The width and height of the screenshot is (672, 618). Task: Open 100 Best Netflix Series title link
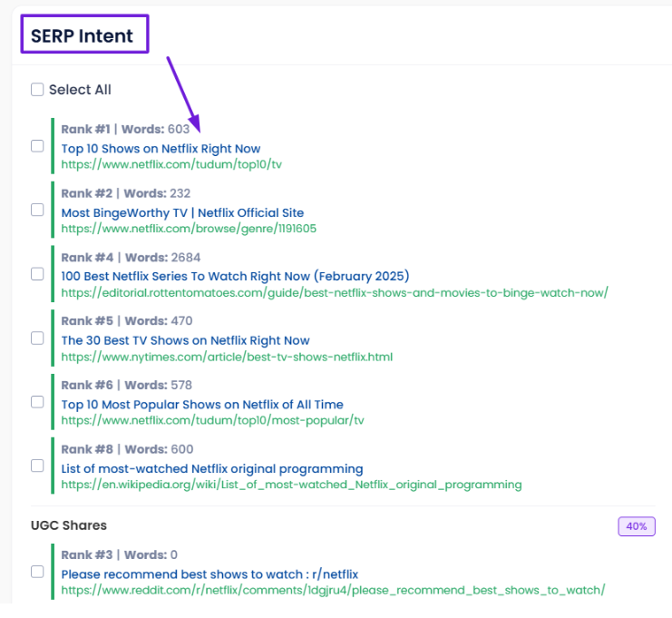click(235, 276)
